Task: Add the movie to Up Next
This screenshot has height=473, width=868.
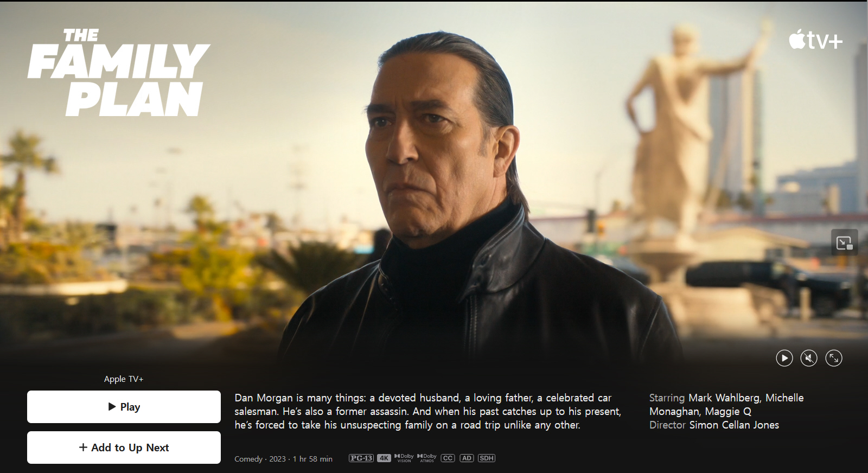Action: (124, 448)
